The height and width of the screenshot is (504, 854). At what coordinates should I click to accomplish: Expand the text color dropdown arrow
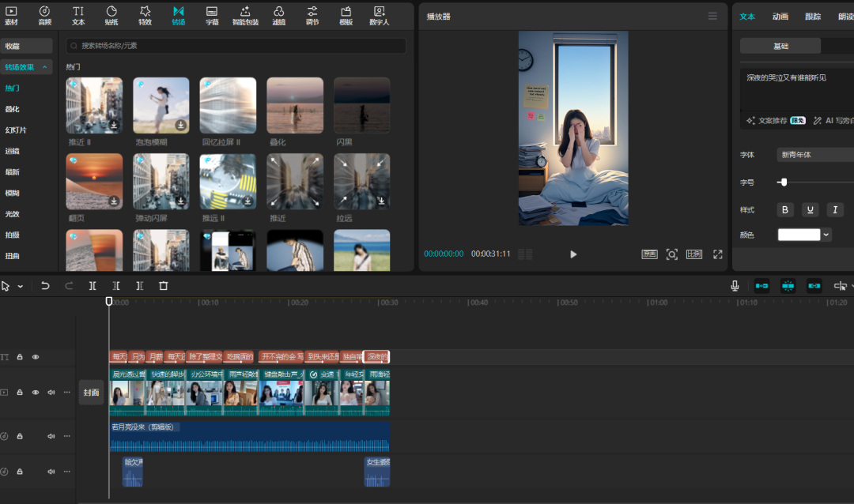[827, 235]
